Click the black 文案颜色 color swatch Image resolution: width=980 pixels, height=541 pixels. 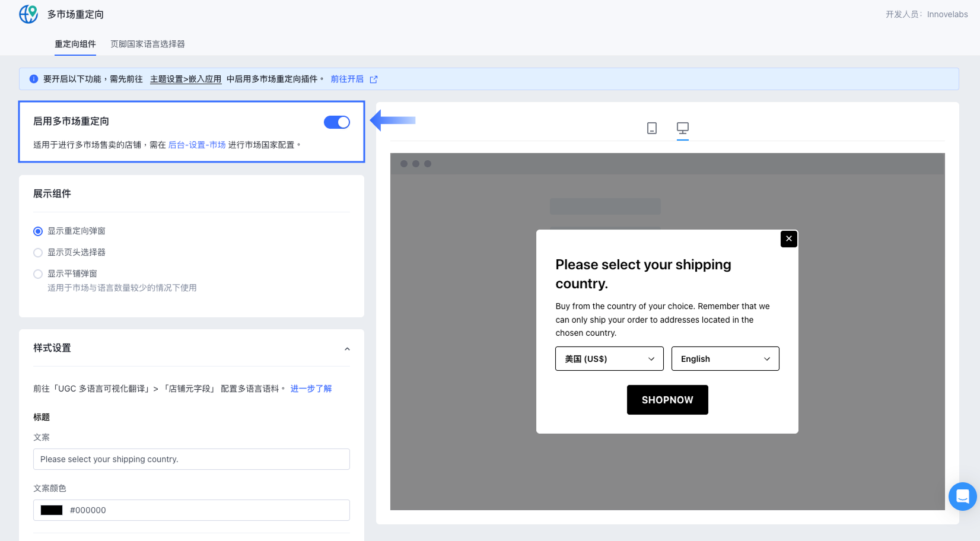[x=52, y=510]
